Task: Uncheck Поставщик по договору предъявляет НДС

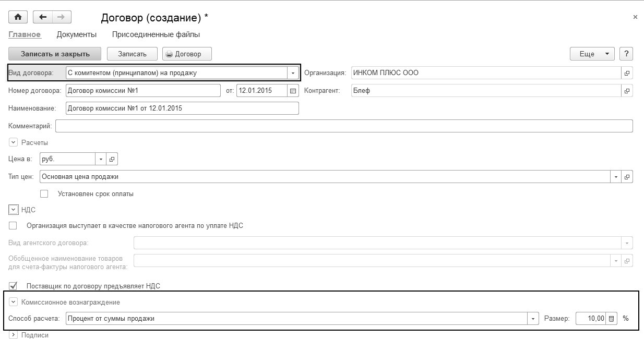Action: coord(13,286)
